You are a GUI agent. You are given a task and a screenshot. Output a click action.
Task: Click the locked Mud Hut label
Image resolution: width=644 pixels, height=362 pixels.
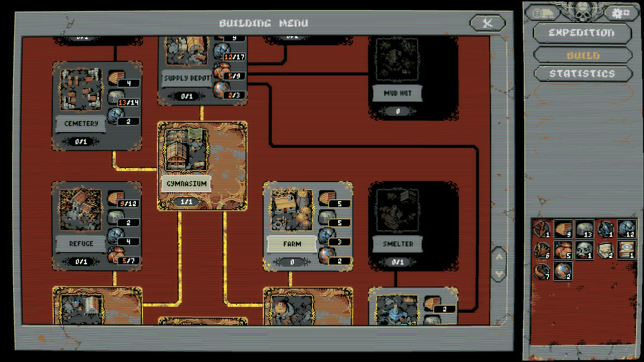coord(398,94)
